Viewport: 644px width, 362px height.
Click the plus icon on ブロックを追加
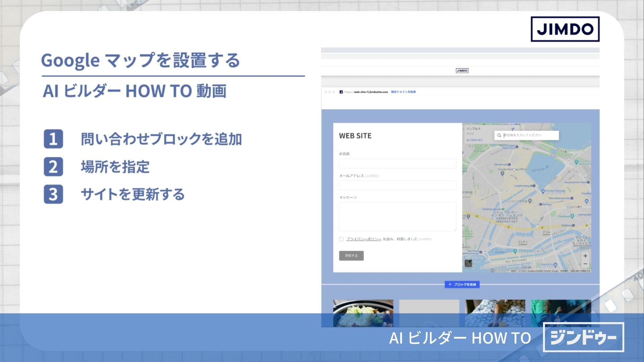[450, 284]
